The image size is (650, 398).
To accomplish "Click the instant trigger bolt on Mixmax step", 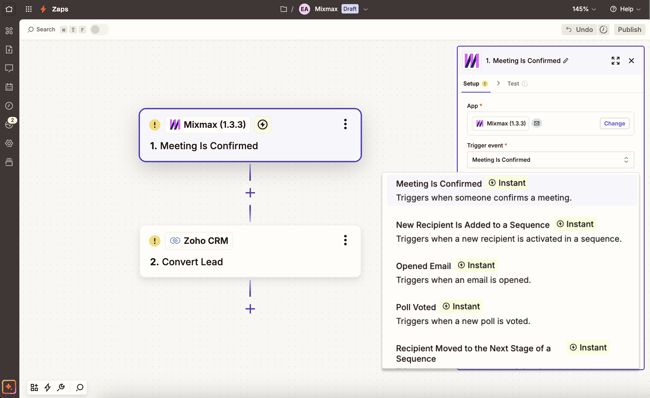I will pos(262,124).
